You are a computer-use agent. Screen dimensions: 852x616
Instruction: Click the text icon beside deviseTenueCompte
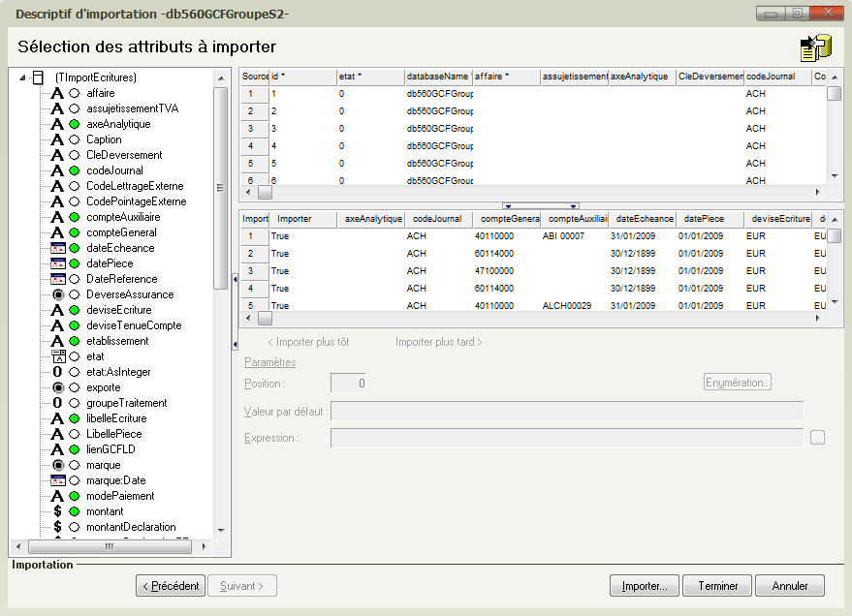[57, 325]
